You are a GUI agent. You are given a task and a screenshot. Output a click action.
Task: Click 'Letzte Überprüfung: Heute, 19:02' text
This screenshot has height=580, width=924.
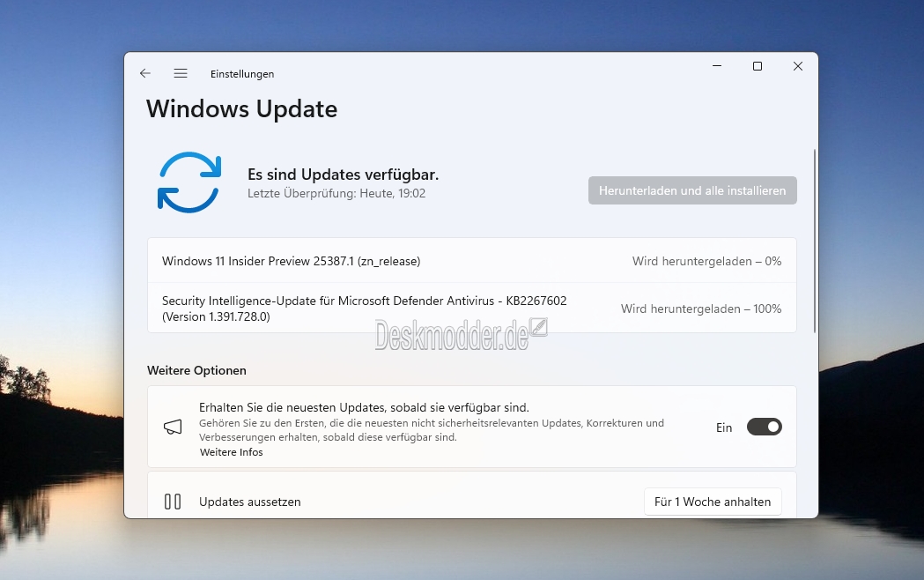336,193
